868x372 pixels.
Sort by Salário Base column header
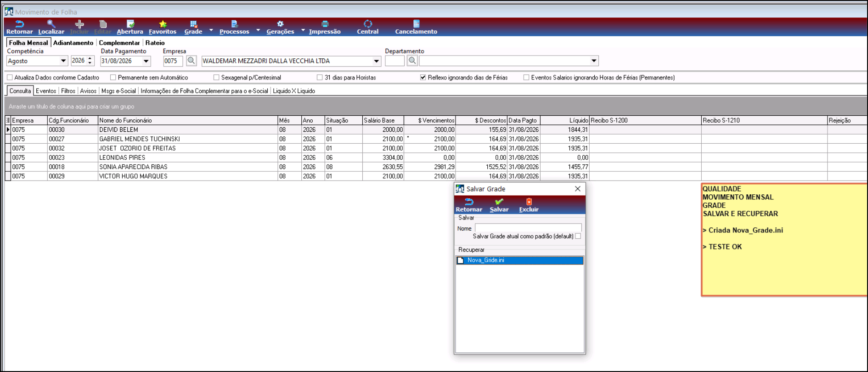pyautogui.click(x=383, y=120)
